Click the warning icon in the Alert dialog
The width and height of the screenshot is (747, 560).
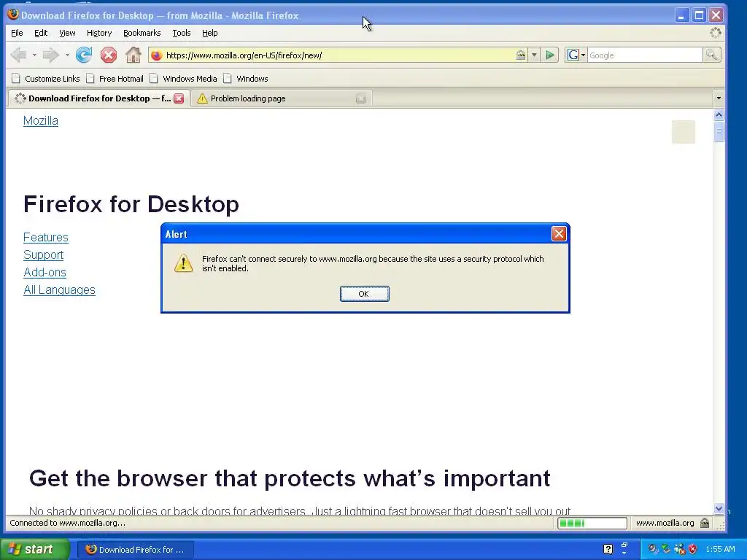coord(183,262)
